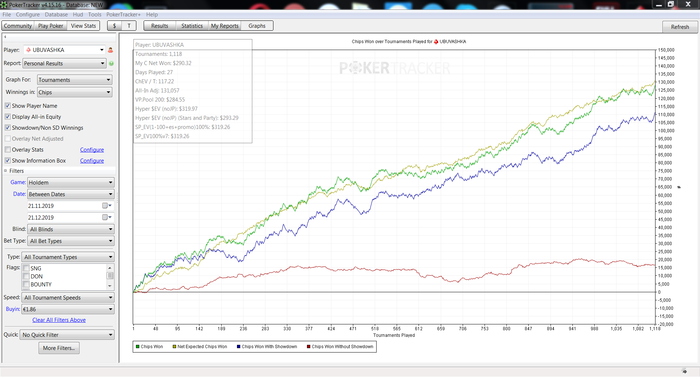Switch to tournaments with the T button
The image size is (700, 377).
[129, 26]
